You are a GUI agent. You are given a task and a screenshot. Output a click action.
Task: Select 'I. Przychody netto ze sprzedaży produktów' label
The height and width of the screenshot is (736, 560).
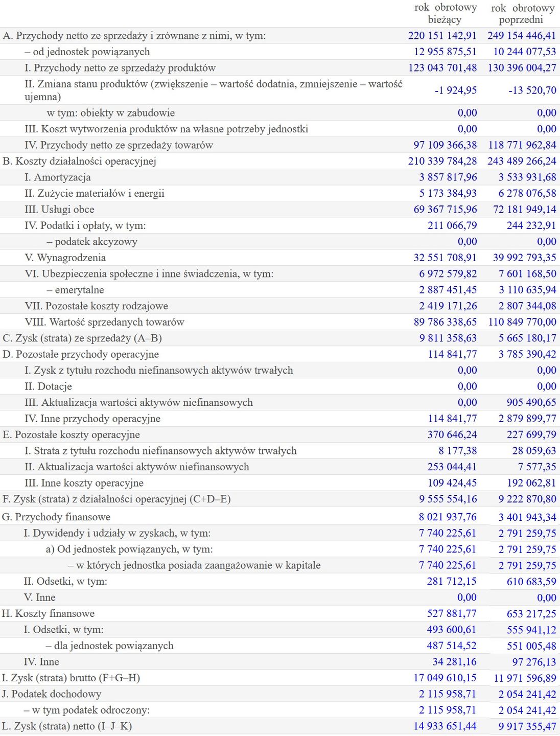click(120, 68)
